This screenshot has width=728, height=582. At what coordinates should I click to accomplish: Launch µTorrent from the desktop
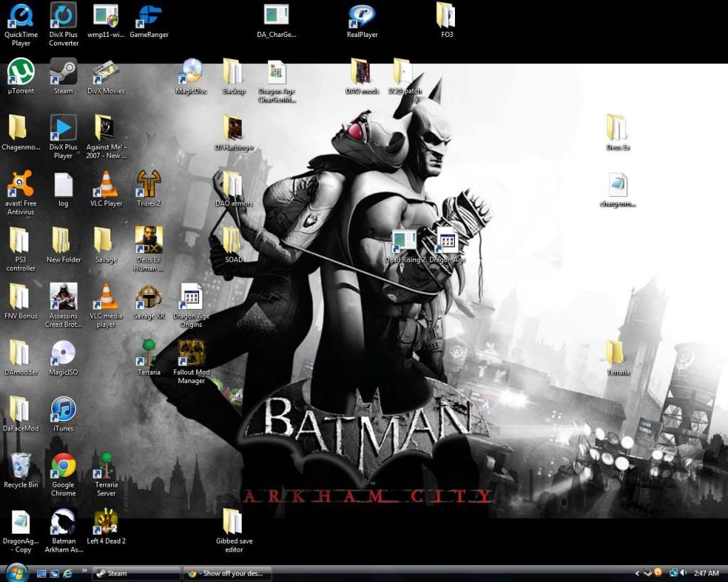pos(21,73)
